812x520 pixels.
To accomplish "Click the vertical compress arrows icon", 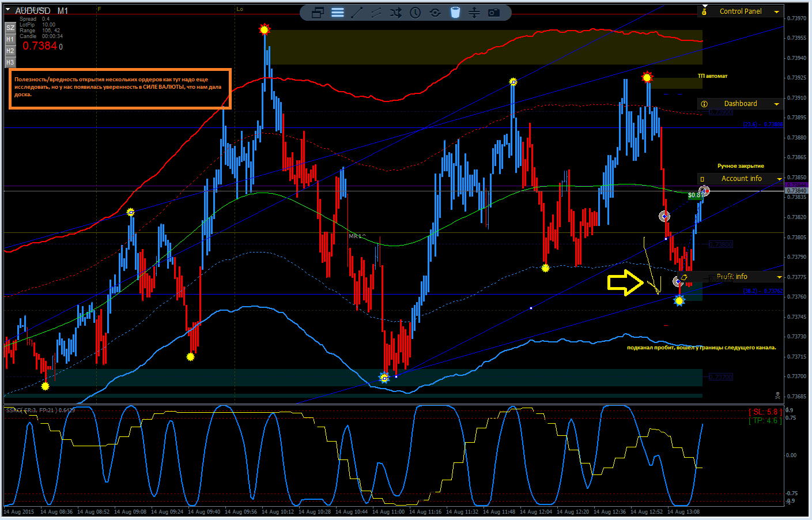I will (474, 13).
